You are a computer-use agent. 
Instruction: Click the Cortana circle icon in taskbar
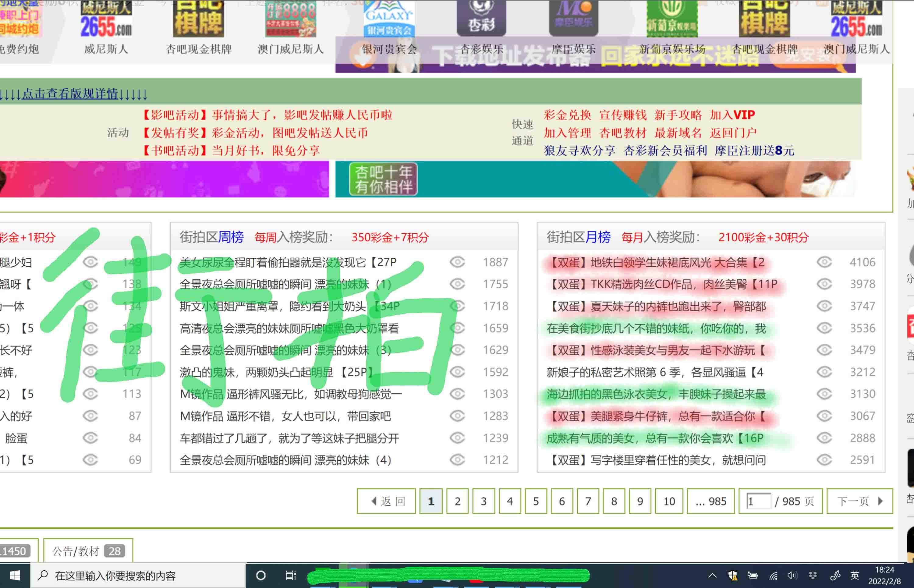pos(261,575)
